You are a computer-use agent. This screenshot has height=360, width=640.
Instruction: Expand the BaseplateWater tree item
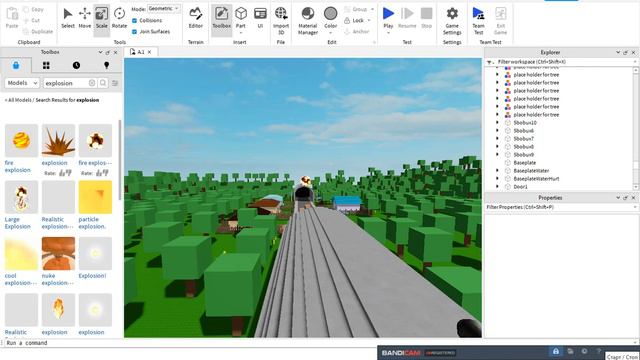tap(497, 171)
